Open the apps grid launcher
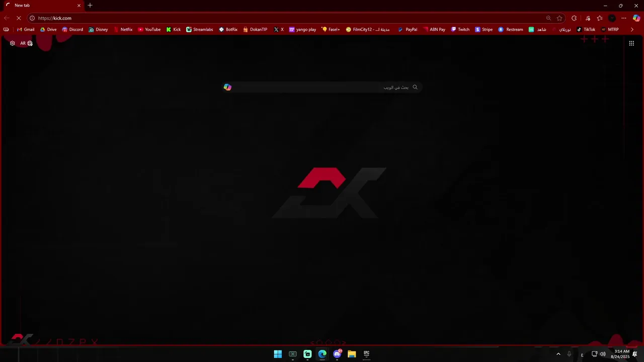Screen dimensions: 644x362 point(631,43)
